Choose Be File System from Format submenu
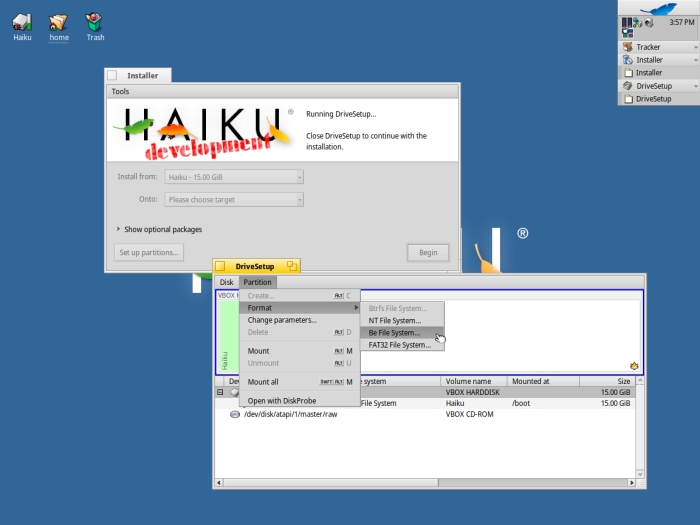Screen dimensions: 700x525 [395, 332]
